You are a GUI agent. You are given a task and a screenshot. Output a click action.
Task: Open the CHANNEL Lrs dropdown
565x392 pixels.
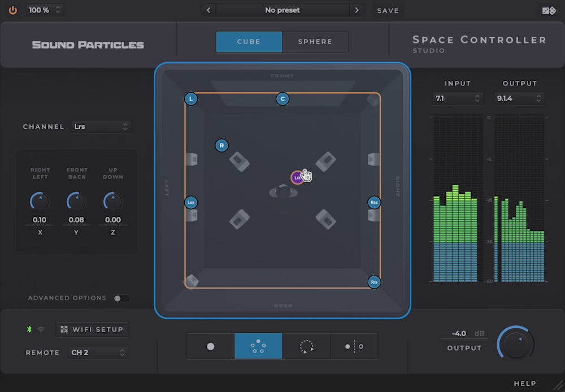[x=101, y=127]
